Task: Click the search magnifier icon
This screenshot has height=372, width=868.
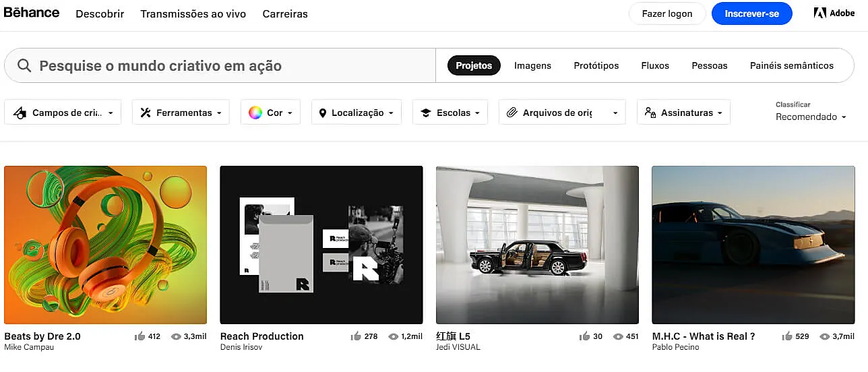Action: click(24, 65)
